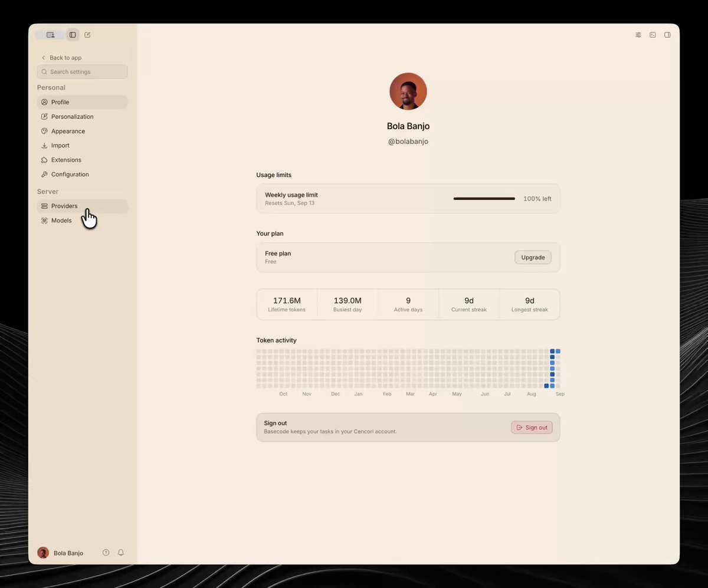Toggle the right panel icon
Screen dimensions: 708x588
point(667,35)
